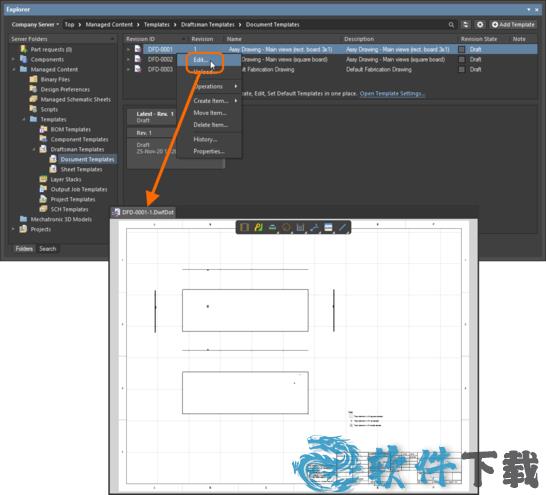Click the selection filter icon in toolbar

[244, 228]
